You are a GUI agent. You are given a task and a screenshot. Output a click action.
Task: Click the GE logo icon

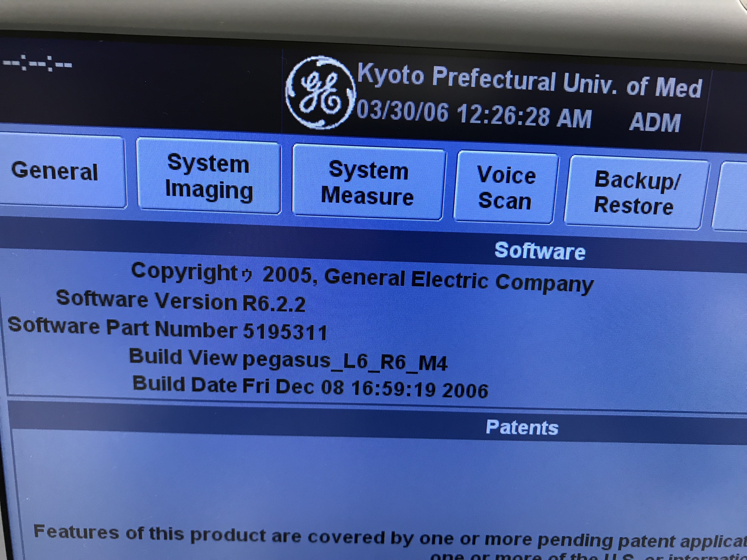[320, 93]
